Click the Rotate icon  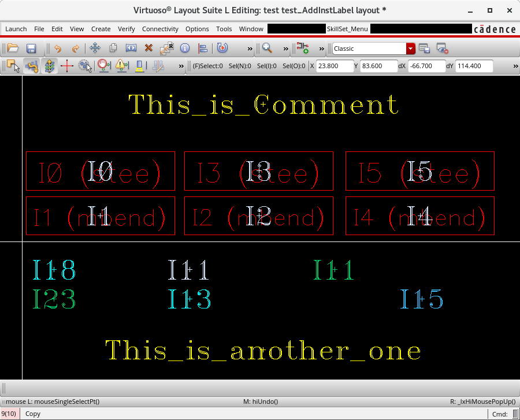(x=222, y=48)
